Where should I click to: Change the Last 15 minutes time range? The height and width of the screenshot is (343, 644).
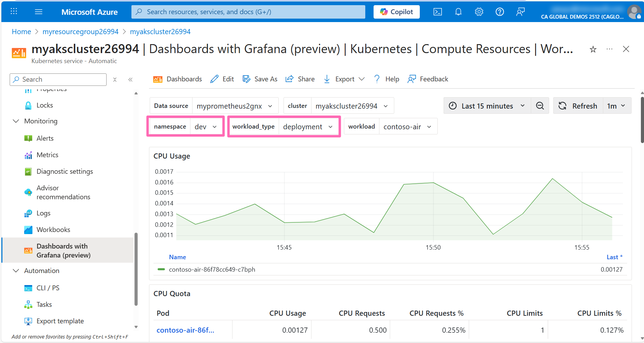tap(487, 106)
